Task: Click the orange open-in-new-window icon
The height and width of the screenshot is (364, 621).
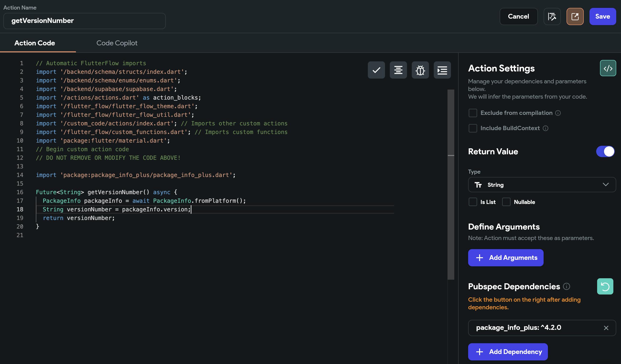Action: point(575,16)
